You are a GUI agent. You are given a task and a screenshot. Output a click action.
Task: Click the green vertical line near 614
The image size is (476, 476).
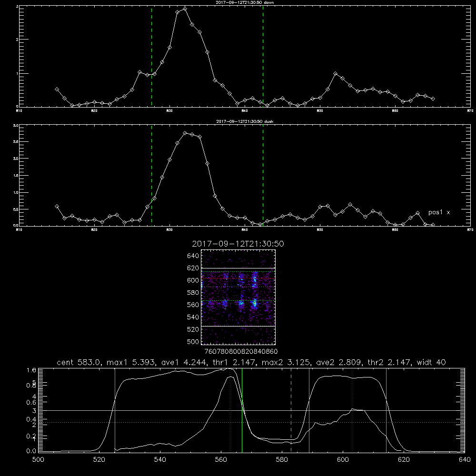(386, 410)
